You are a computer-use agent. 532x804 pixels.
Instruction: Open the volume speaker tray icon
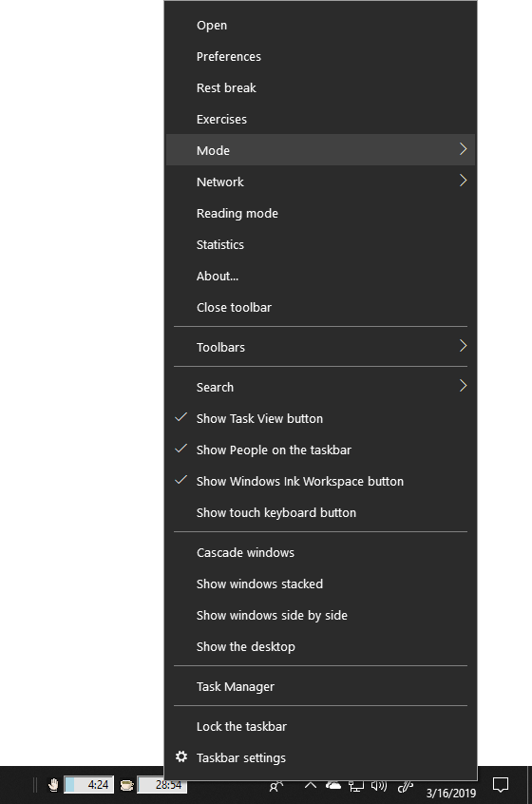379,786
